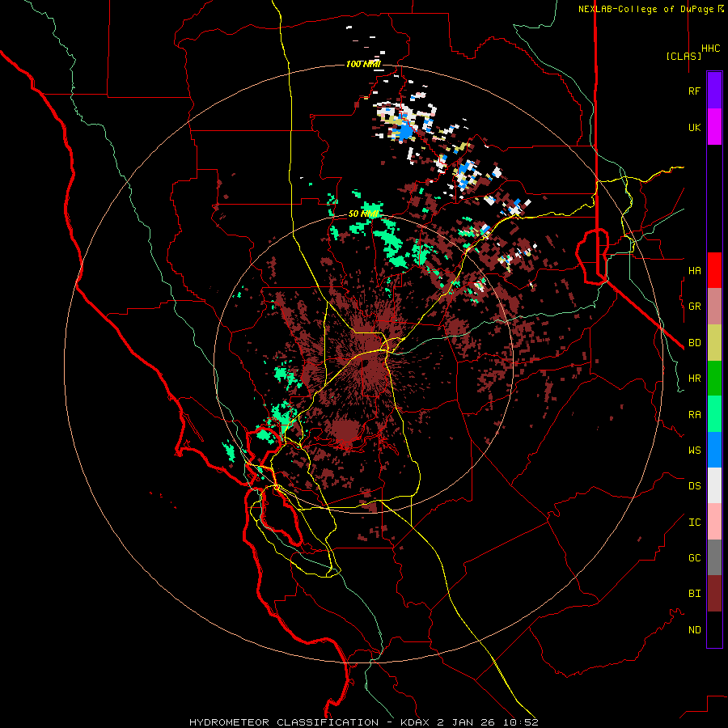Select the bright green RA legend swatch
The image size is (728, 728).
click(x=714, y=414)
